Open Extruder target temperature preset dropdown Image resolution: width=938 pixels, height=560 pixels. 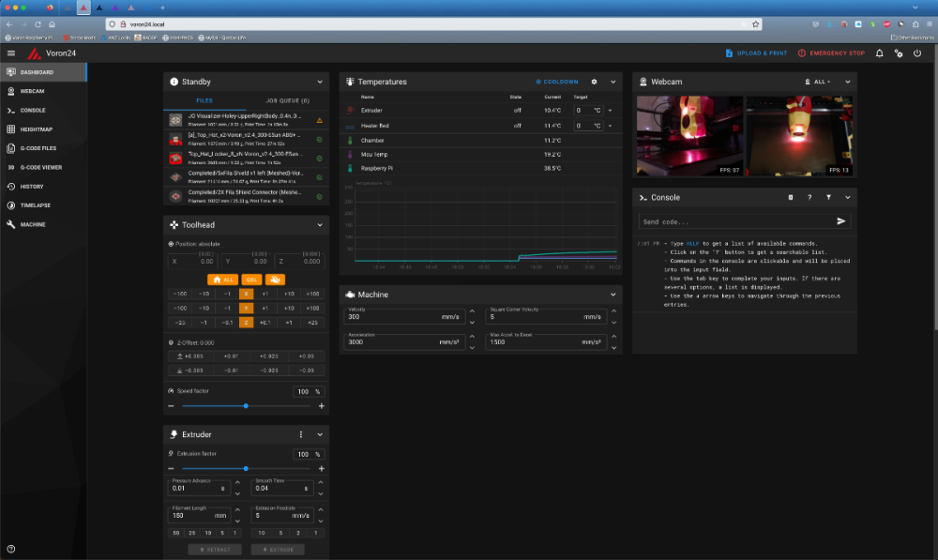coord(611,110)
